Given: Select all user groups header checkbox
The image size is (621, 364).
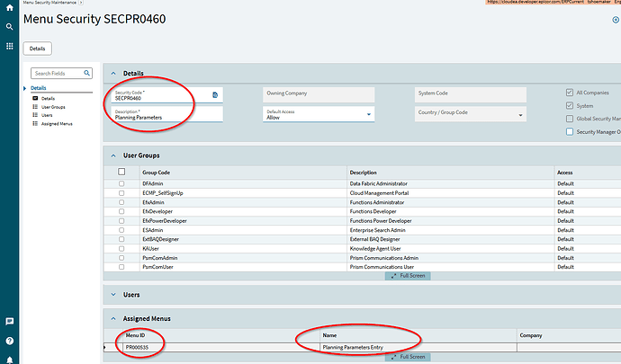Looking at the screenshot, I should (121, 172).
